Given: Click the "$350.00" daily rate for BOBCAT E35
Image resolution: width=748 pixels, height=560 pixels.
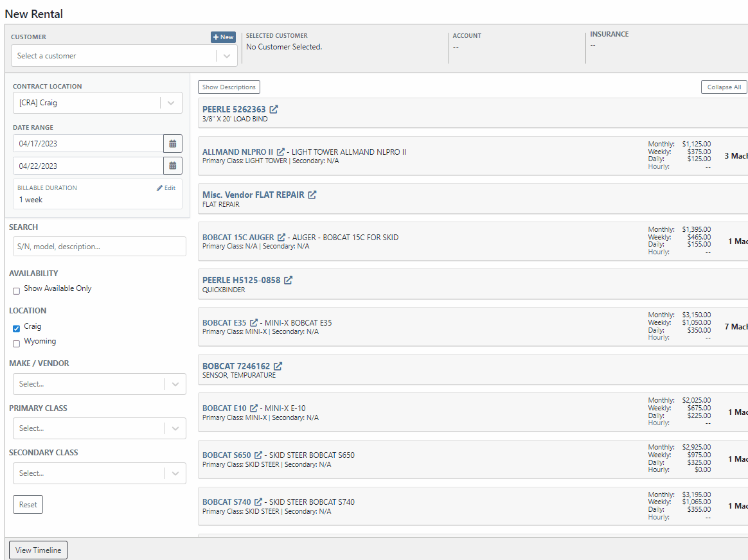Looking at the screenshot, I should [x=699, y=330].
